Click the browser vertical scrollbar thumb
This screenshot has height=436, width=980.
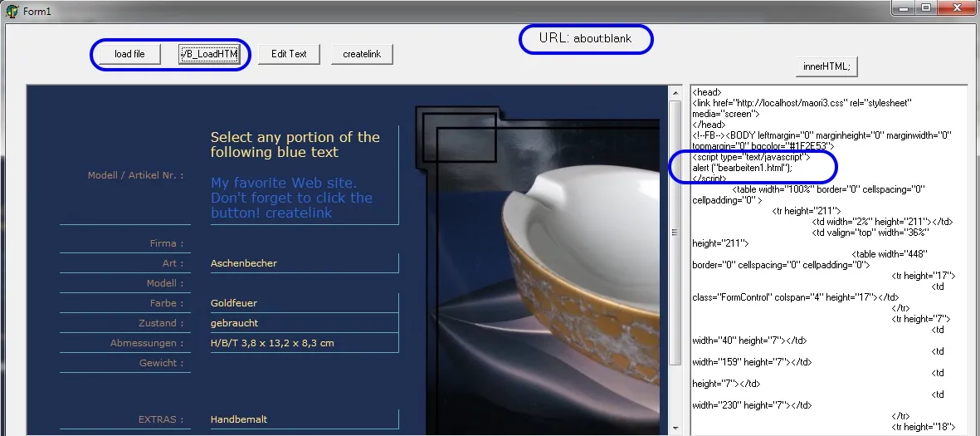click(x=675, y=232)
